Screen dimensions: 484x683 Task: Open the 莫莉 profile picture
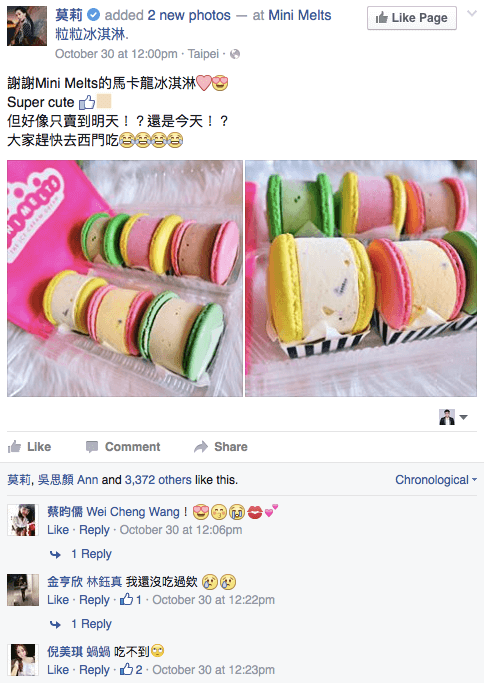27,26
